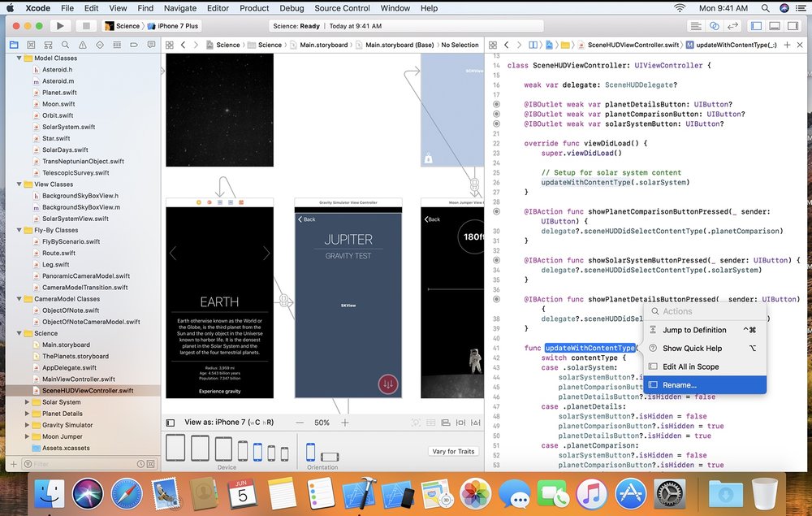Select Jump to Definition menu item
Screen dimensions: 812x516
(705, 330)
